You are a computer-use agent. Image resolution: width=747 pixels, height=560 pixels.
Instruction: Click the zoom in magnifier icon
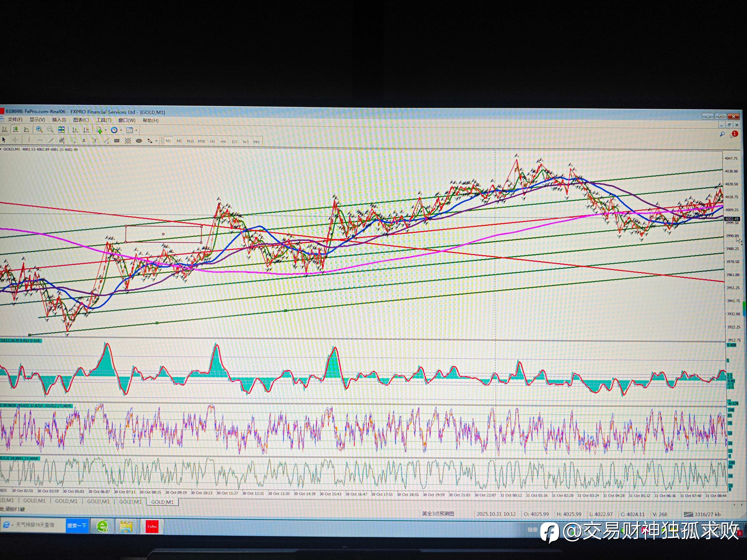click(39, 130)
